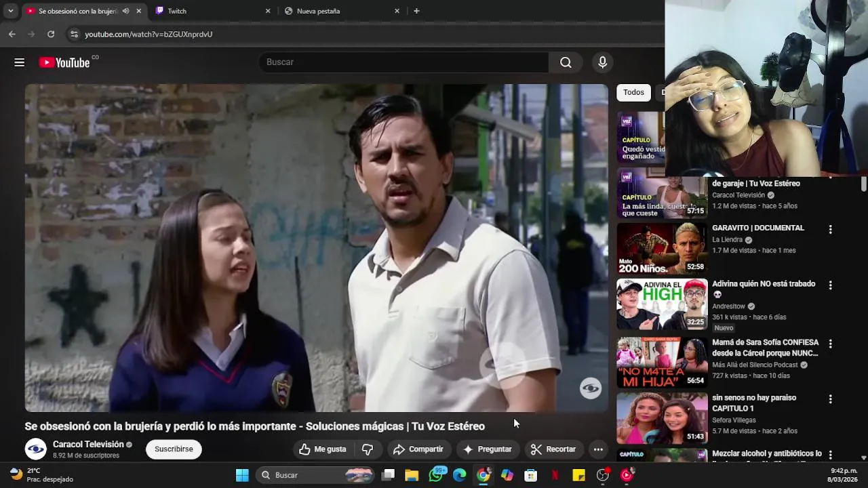Image resolution: width=868 pixels, height=488 pixels.
Task: Open Caracol Televisión channel avatar
Action: point(36,449)
